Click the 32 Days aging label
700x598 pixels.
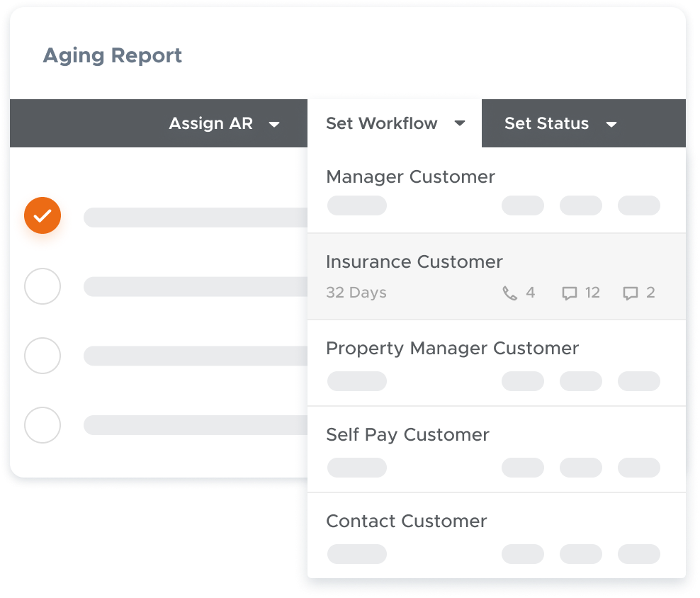(356, 292)
